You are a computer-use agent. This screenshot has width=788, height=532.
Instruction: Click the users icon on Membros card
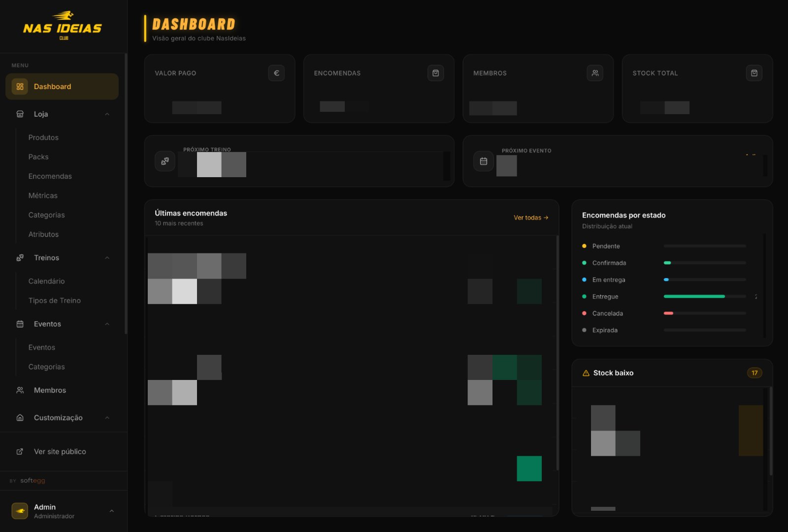pos(595,73)
